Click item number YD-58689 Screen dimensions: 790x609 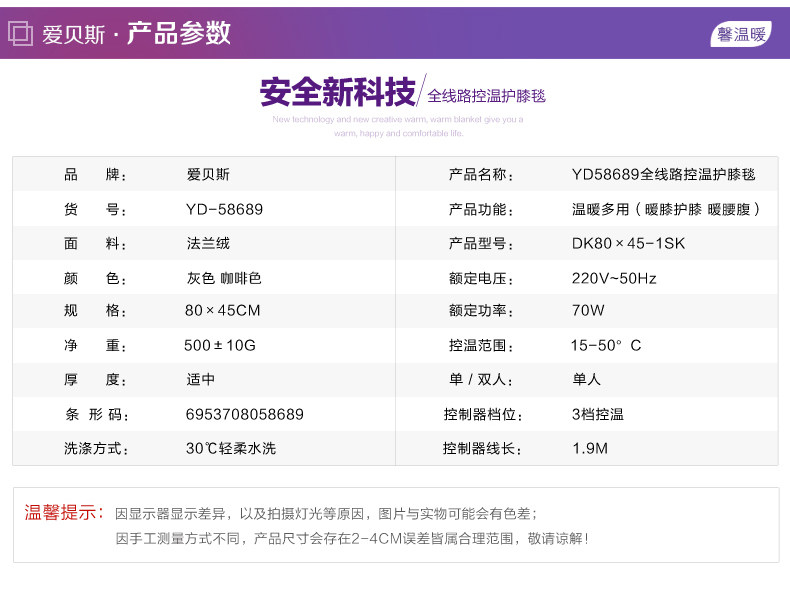click(224, 209)
